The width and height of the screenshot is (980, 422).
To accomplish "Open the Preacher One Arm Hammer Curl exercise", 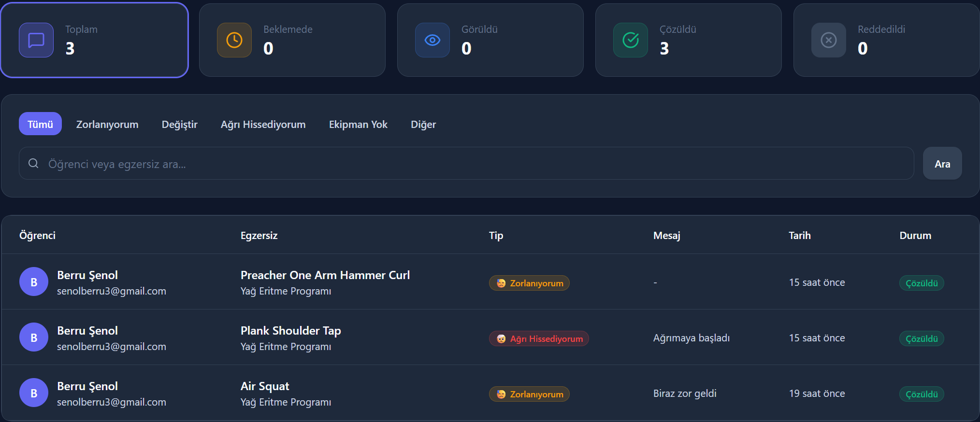I will [x=325, y=275].
